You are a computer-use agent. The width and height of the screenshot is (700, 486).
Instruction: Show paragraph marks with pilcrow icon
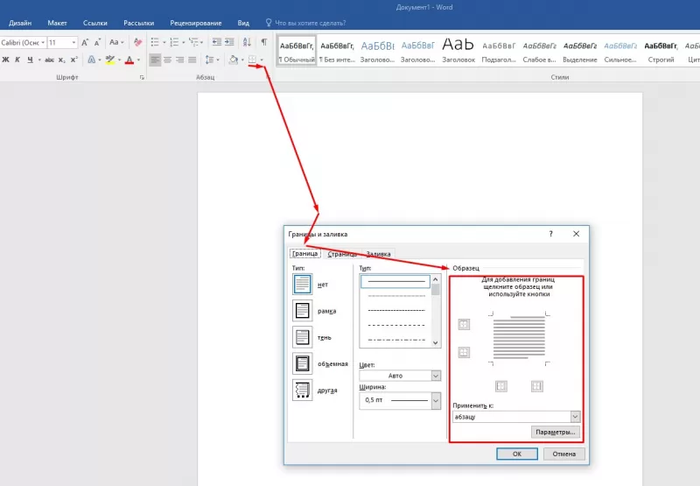(263, 42)
